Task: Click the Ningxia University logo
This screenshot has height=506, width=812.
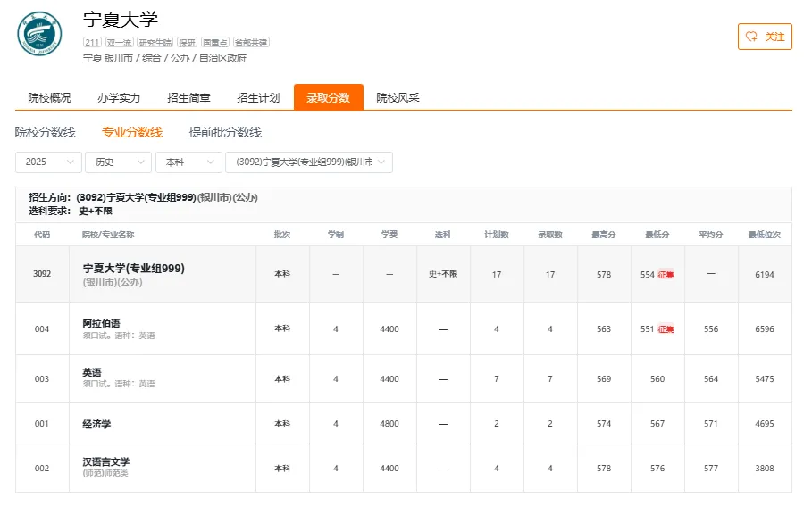Action: (39, 34)
